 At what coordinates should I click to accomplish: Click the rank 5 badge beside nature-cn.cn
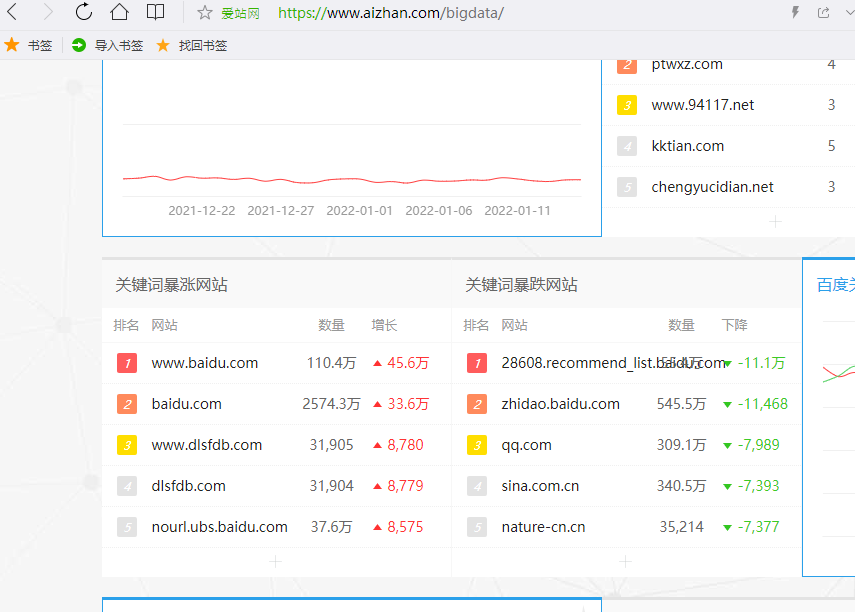[x=477, y=527]
